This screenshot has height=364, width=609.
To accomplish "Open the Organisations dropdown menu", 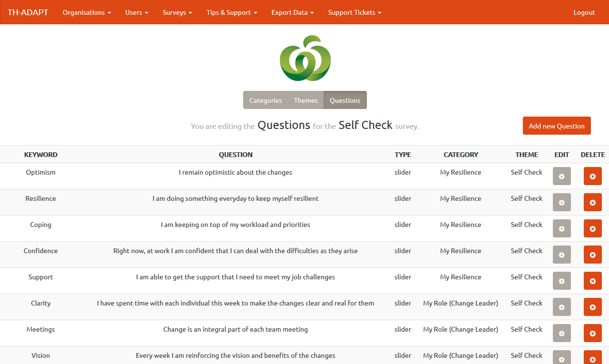I will point(87,12).
